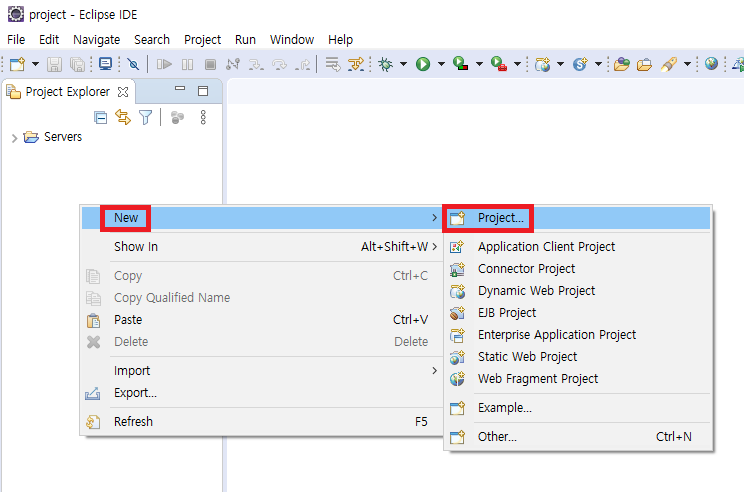Open dropdown beside the Dynamic Web Project toolbar icon
This screenshot has width=744, height=492.
[x=560, y=64]
